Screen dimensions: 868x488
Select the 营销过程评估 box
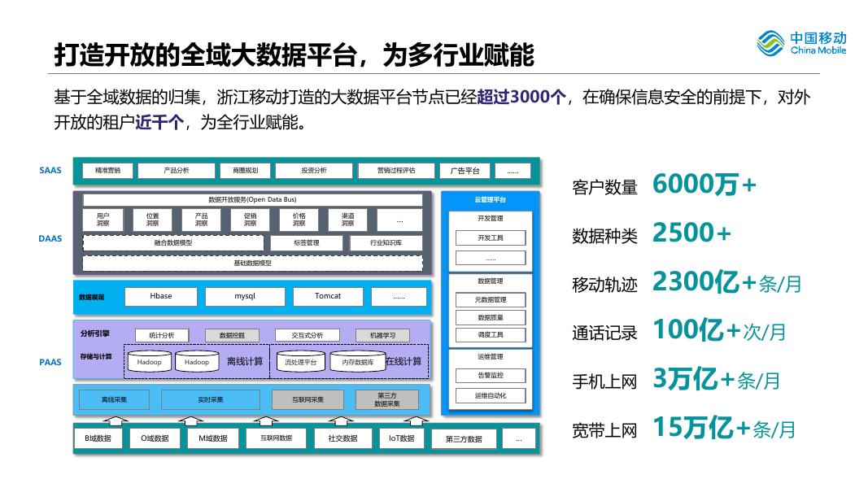396,171
